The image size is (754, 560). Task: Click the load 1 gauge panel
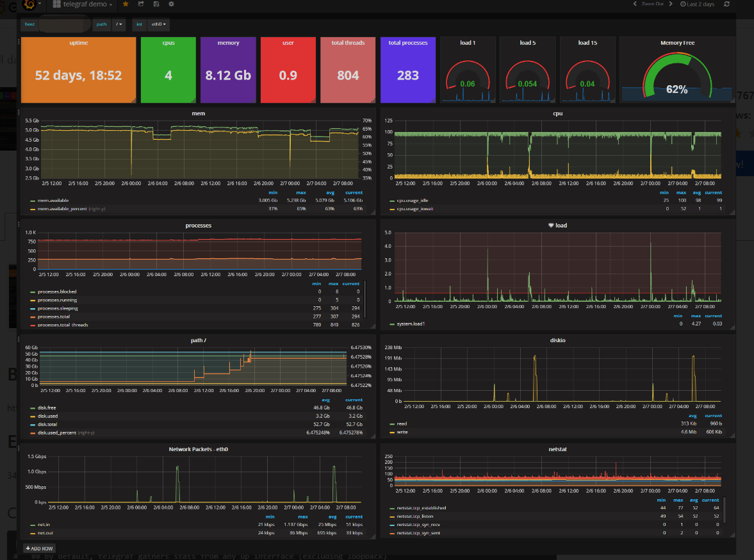(468, 70)
